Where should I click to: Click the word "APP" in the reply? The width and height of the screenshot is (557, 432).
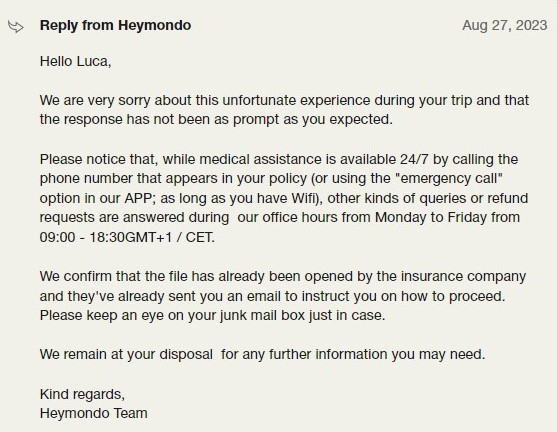click(139, 198)
